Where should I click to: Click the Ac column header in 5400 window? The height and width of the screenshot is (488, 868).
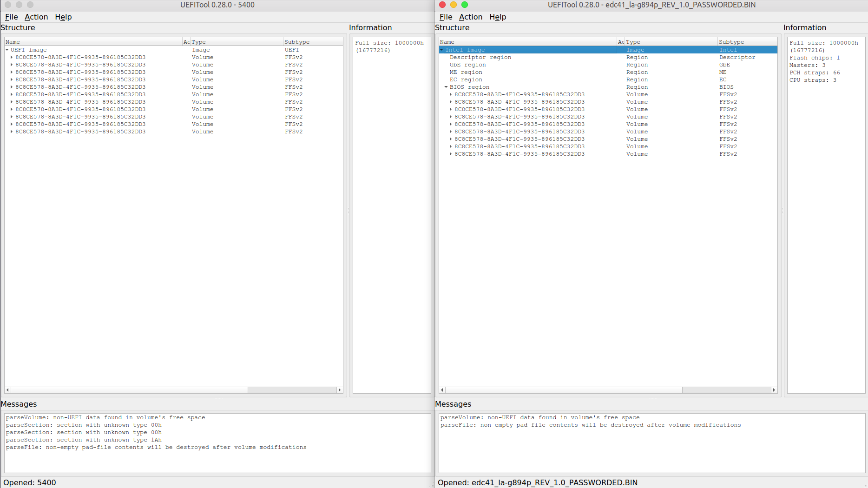pos(186,42)
